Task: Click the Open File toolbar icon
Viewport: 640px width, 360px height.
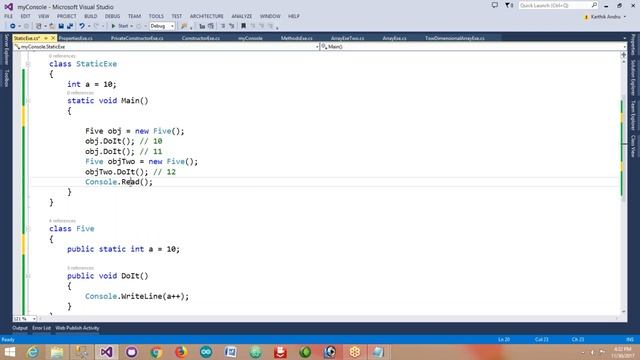Action: 52,26
